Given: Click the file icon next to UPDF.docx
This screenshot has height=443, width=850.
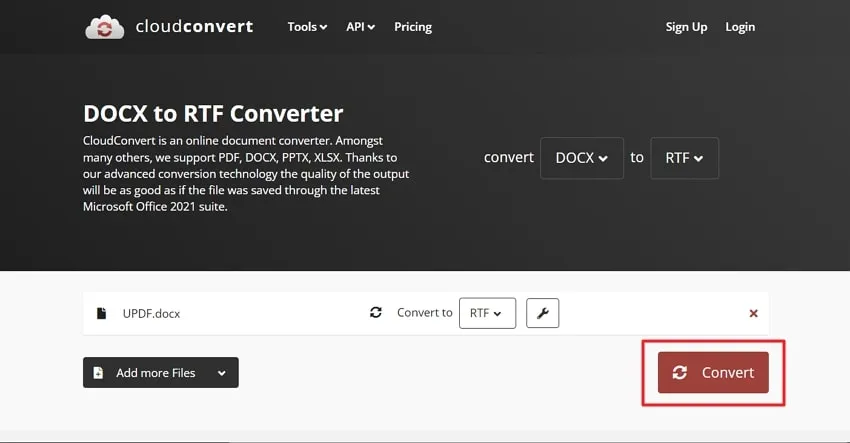Looking at the screenshot, I should pos(101,313).
